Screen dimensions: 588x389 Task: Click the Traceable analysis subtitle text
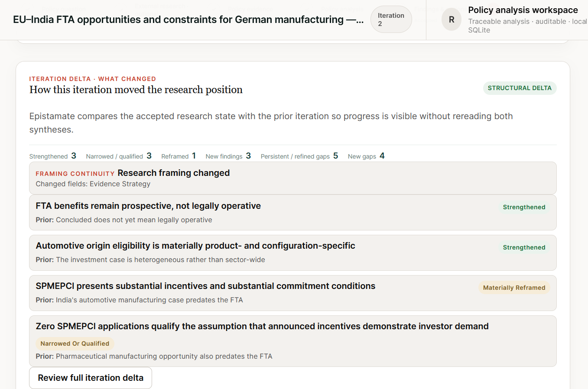[x=528, y=26]
